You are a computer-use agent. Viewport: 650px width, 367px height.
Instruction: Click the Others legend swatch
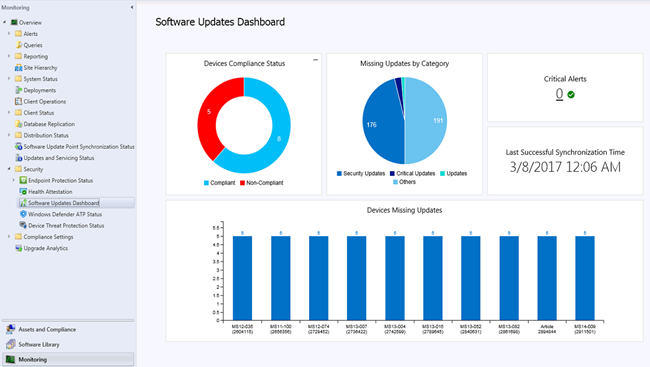(x=395, y=182)
